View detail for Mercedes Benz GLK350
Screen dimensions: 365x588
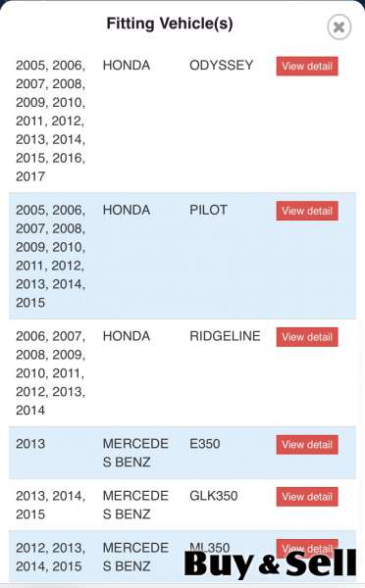coord(307,497)
